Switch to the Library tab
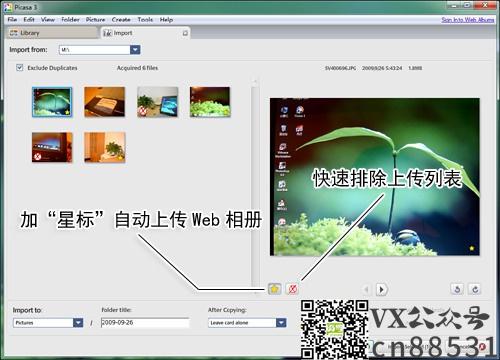This screenshot has height=360, width=500. [51, 33]
